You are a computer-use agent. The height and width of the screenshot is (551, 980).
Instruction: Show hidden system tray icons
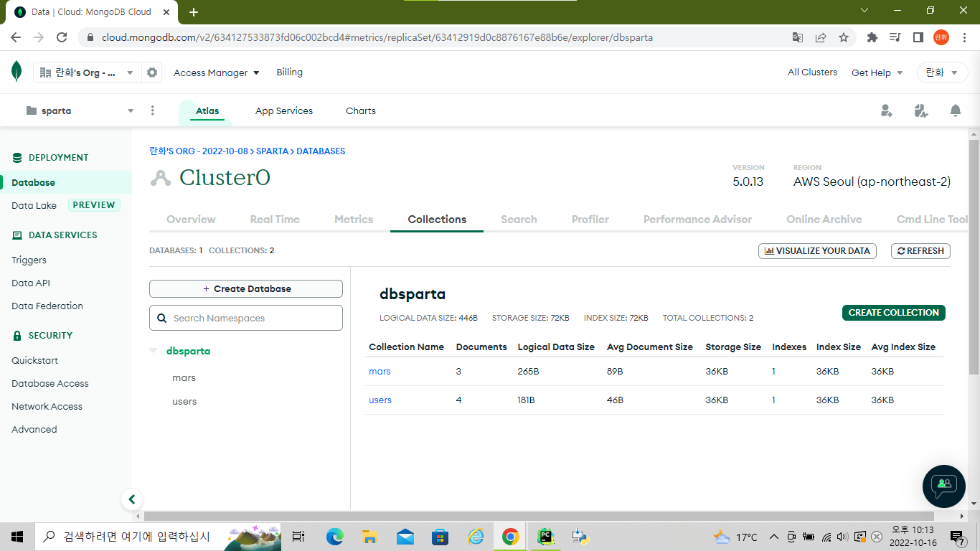pos(773,537)
